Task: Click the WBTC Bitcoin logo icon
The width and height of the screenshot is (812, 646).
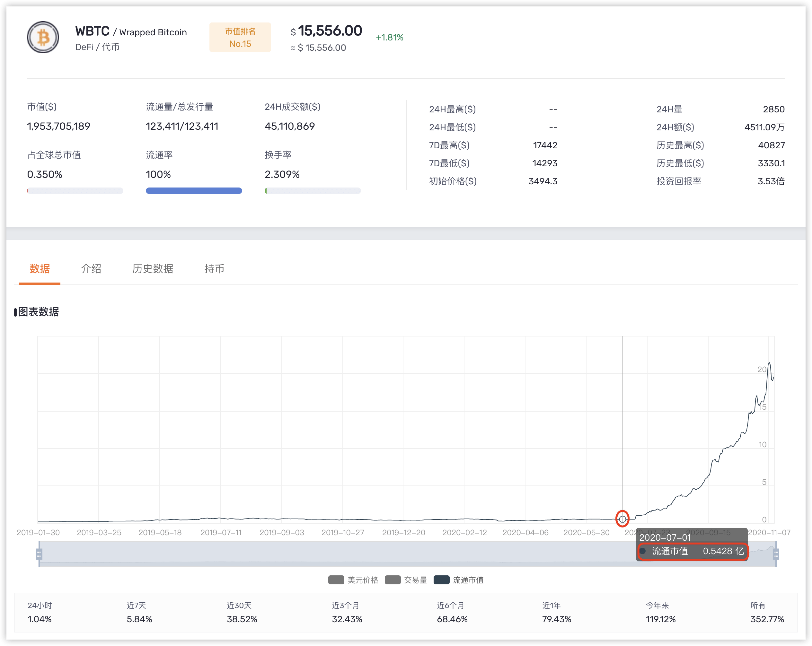Action: tap(43, 37)
